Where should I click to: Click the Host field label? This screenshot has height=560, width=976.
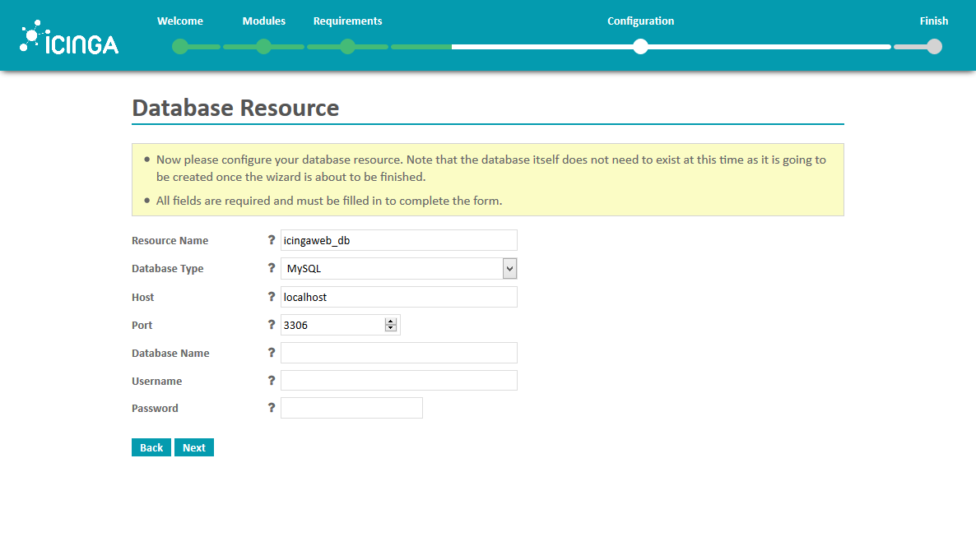[142, 298]
